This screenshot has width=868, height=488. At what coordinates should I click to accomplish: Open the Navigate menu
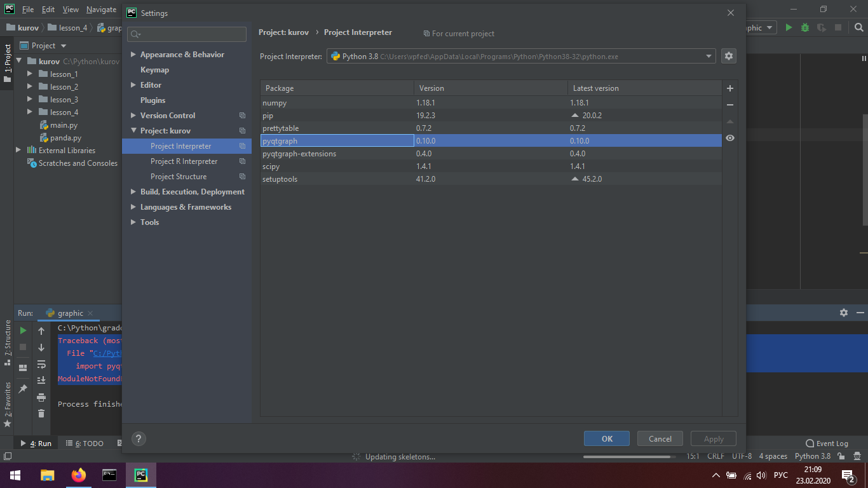(x=102, y=10)
